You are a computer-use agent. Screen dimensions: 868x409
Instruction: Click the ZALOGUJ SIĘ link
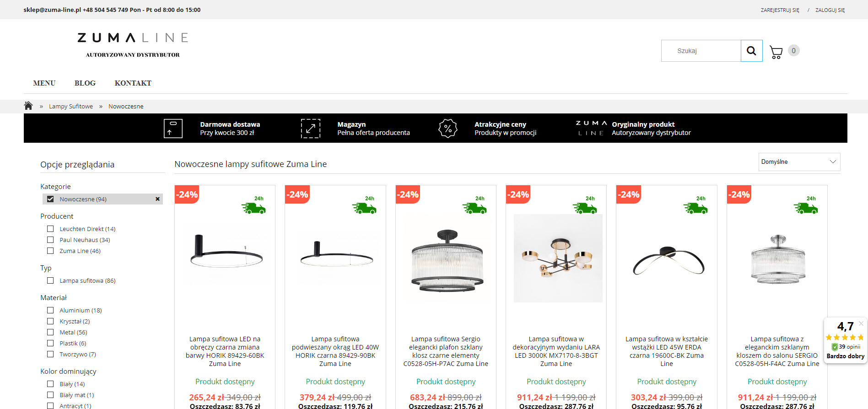tap(830, 10)
